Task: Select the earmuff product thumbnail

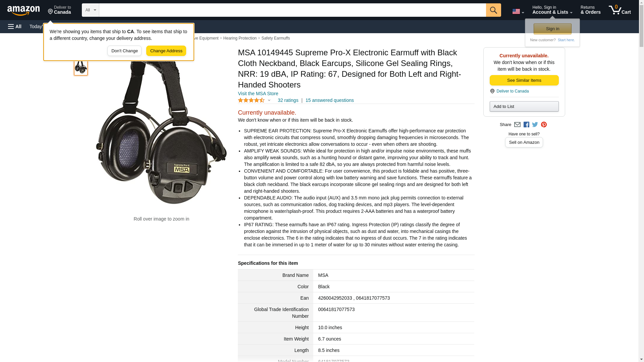Action: click(81, 67)
